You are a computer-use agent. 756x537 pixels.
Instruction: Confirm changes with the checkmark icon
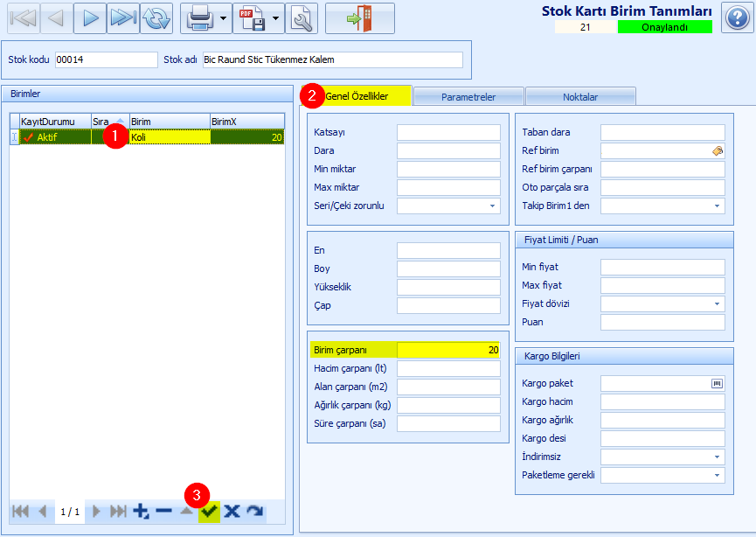(209, 511)
